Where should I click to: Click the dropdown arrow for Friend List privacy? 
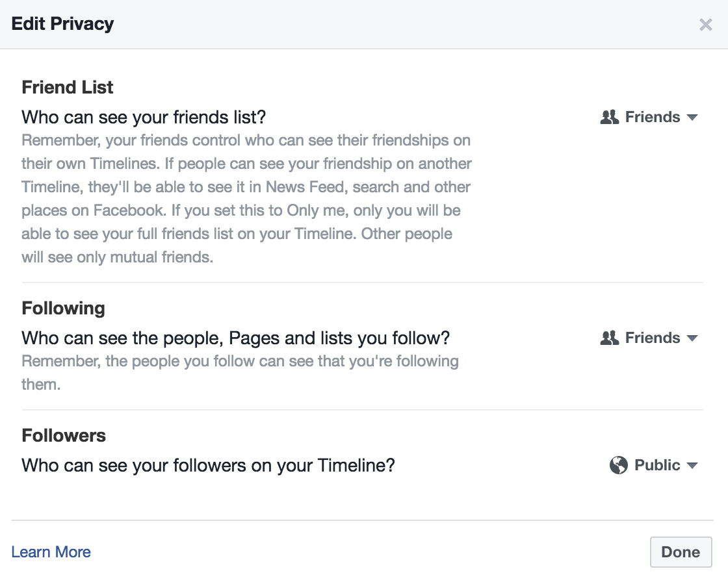point(692,118)
